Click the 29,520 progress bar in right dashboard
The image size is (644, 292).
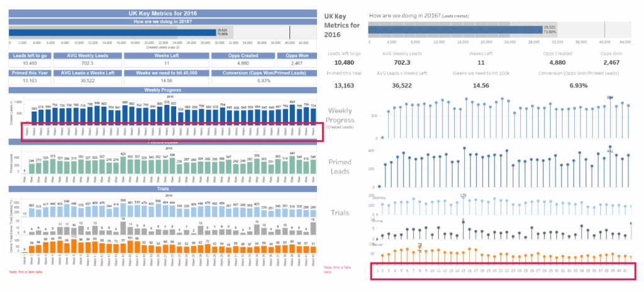pos(455,29)
